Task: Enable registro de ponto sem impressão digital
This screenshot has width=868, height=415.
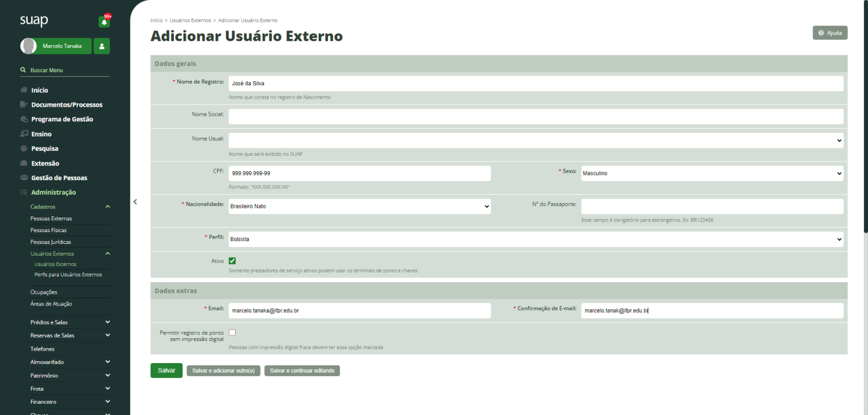Action: [232, 332]
